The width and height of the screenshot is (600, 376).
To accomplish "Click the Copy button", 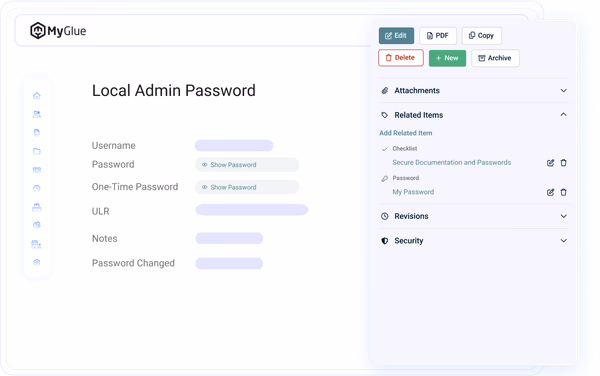I will click(481, 36).
